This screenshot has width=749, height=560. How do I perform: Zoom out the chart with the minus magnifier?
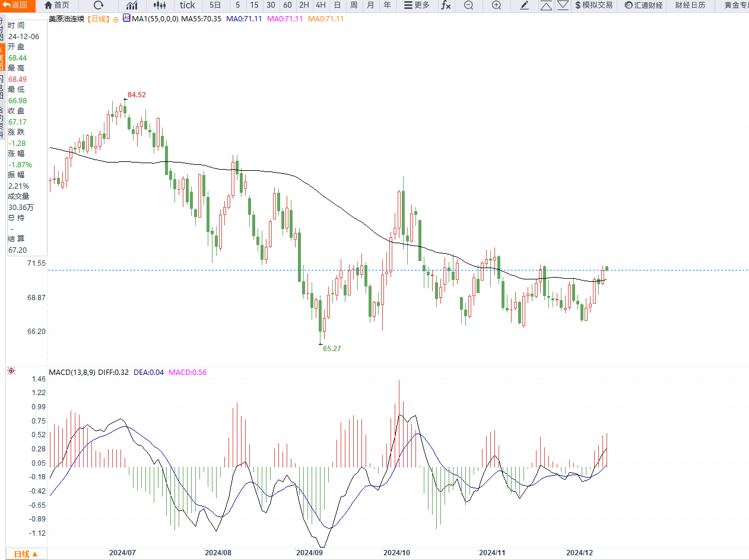(469, 5)
